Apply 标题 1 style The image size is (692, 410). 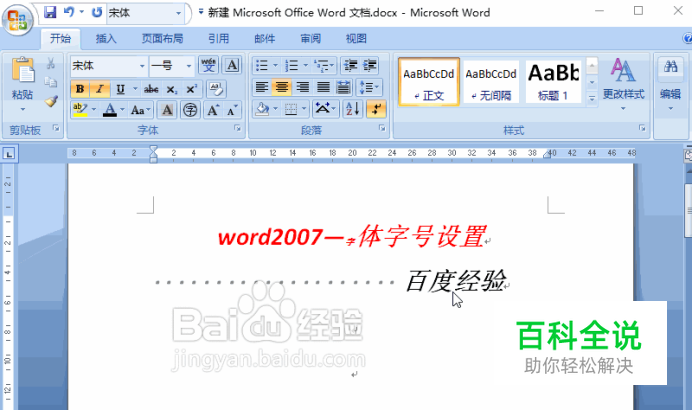click(553, 82)
